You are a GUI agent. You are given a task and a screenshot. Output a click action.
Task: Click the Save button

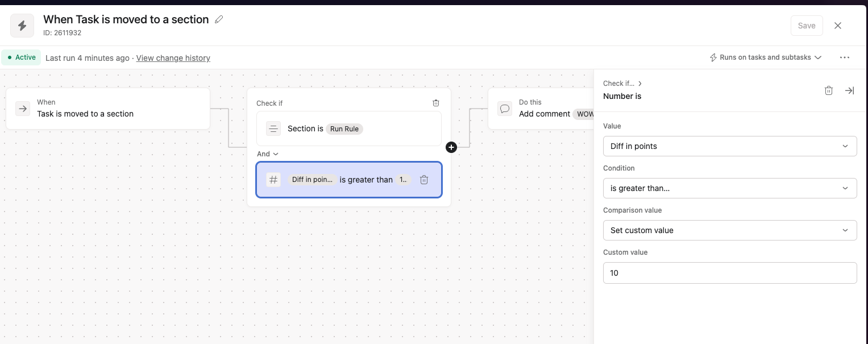[806, 26]
